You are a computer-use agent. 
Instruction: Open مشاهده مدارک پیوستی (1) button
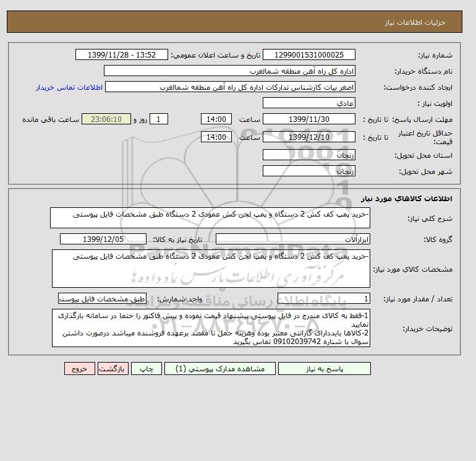coord(220,369)
